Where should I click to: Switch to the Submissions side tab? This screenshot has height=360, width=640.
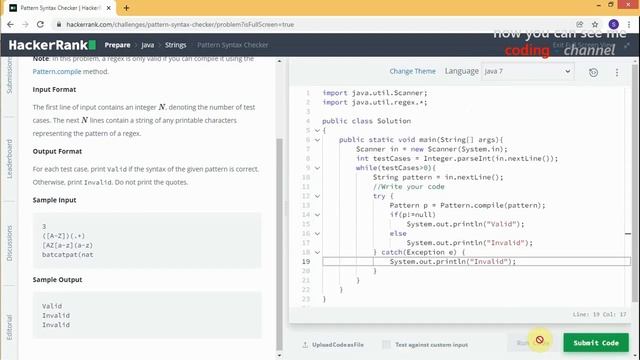point(9,76)
